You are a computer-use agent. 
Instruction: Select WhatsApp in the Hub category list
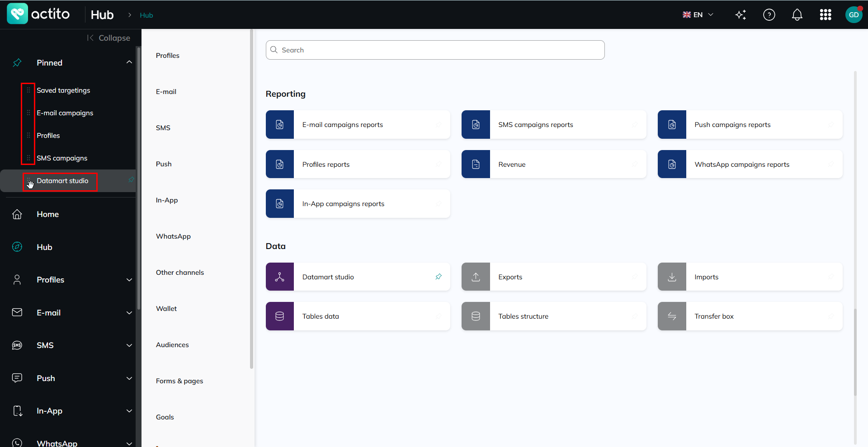pos(173,236)
